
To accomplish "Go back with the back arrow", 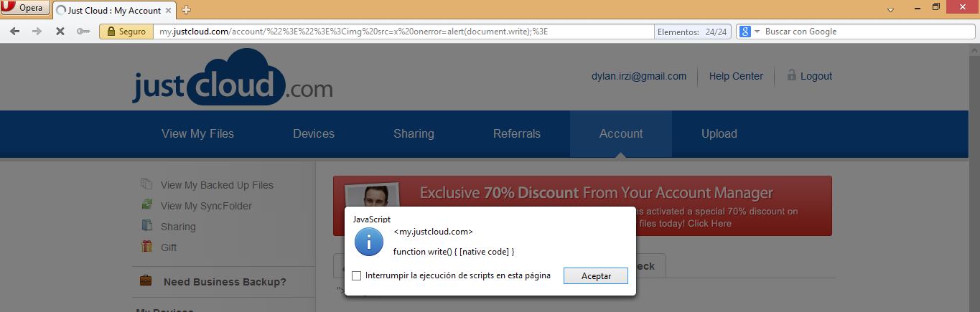I will point(15,32).
